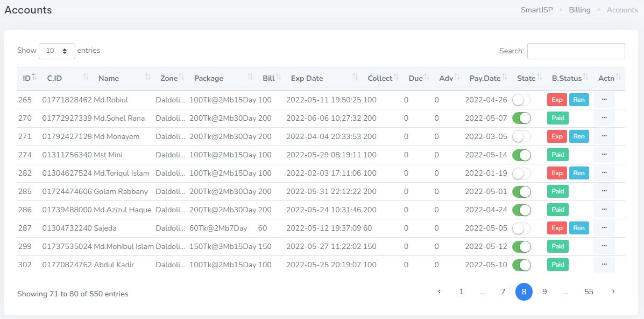This screenshot has height=319, width=644.
Task: Go to previous page arrow
Action: click(x=439, y=292)
